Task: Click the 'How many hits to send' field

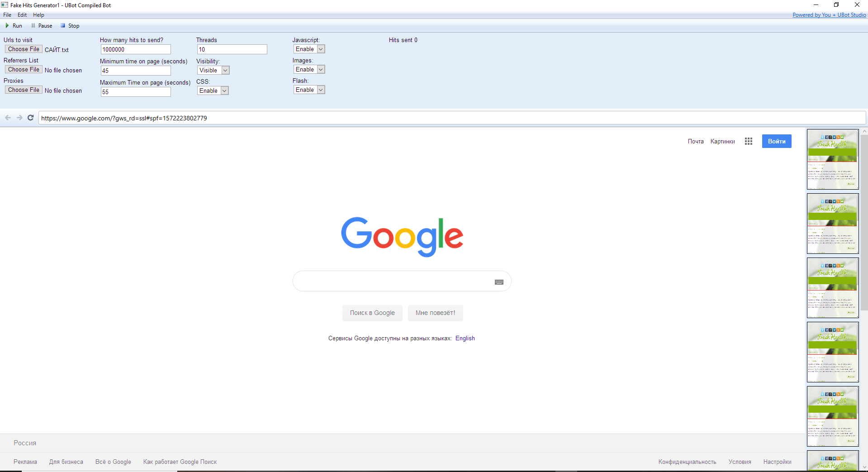Action: [x=136, y=49]
